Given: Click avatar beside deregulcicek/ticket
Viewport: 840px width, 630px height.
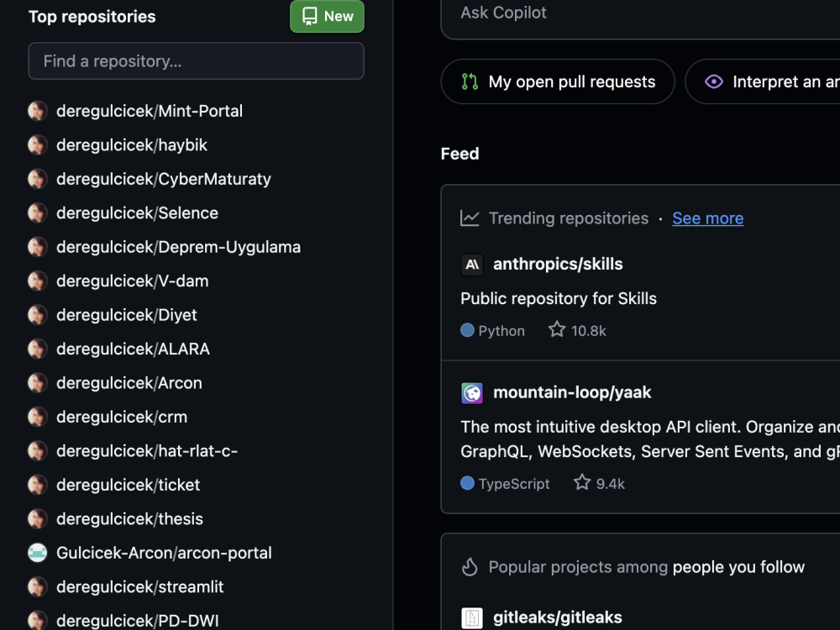Looking at the screenshot, I should [38, 485].
